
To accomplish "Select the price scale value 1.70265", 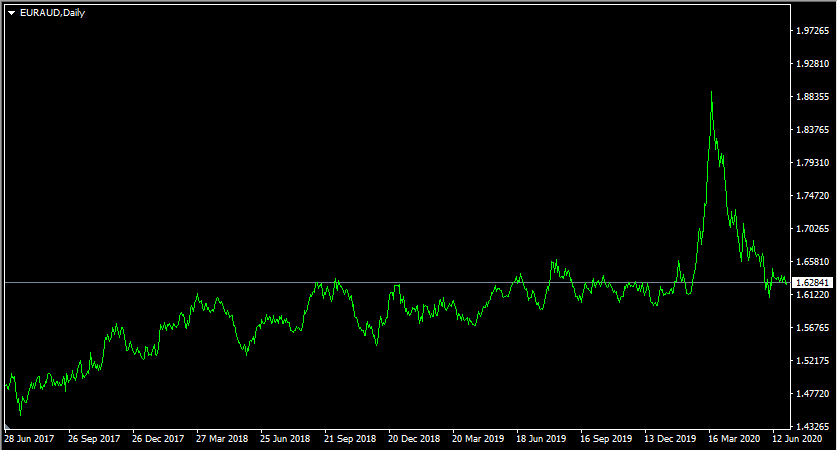I will (x=812, y=229).
